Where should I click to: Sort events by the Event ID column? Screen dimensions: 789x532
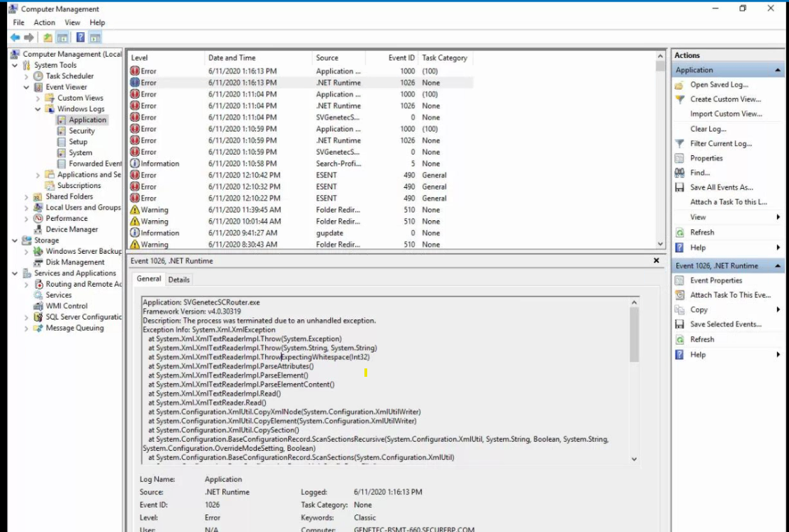[401, 58]
